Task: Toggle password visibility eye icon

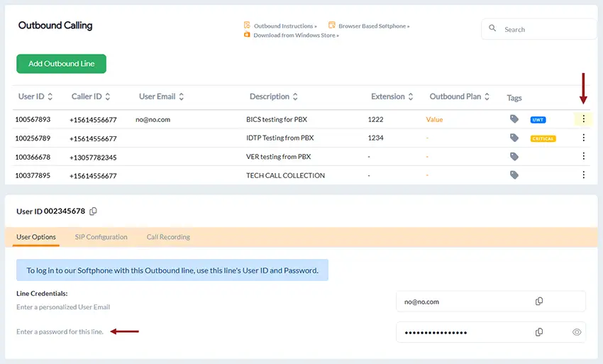Action: click(x=577, y=332)
